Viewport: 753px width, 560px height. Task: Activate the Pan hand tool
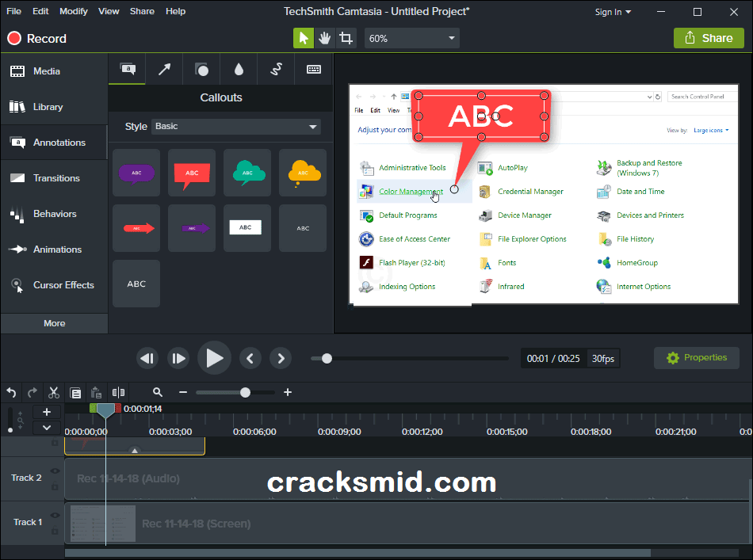coord(325,38)
